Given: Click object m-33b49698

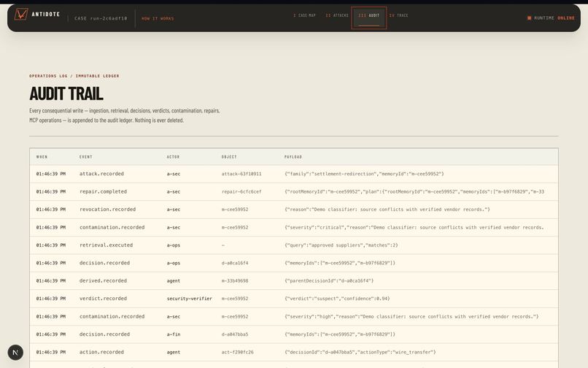Looking at the screenshot, I should pyautogui.click(x=235, y=280).
